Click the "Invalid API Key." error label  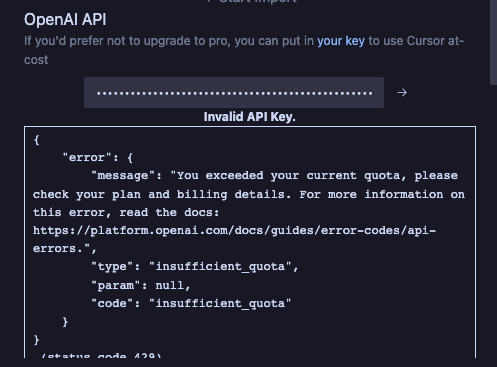[x=249, y=117]
